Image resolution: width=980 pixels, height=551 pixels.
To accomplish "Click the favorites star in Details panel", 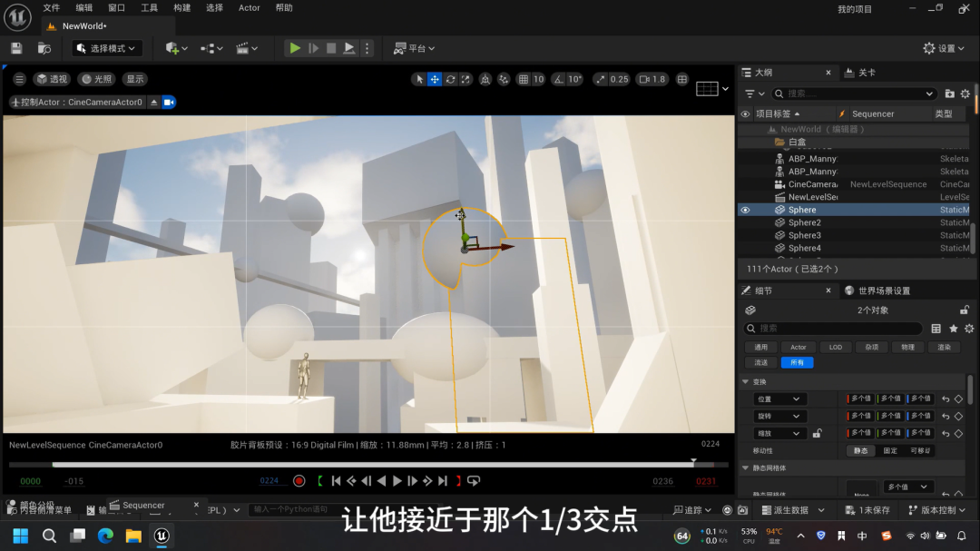I will tap(953, 328).
